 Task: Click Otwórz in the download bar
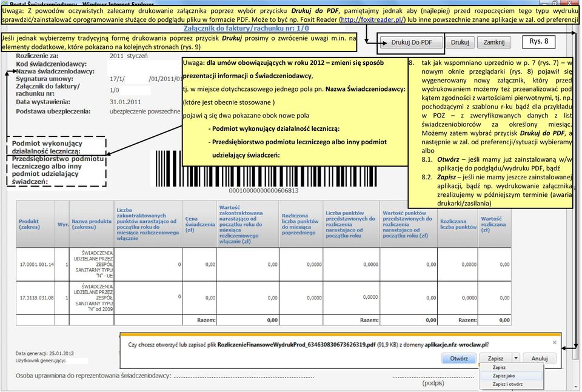point(459,358)
